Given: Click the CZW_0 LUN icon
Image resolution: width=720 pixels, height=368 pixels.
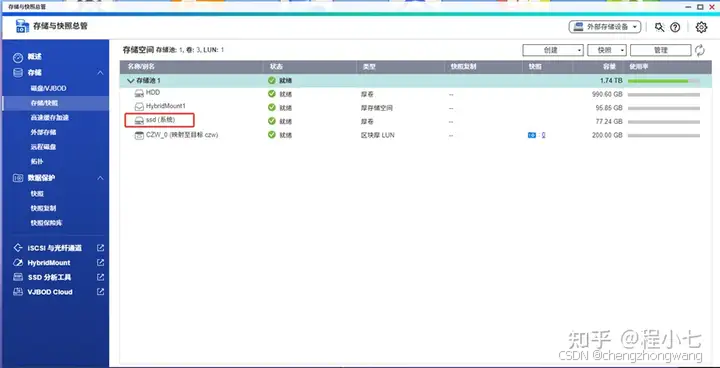Looking at the screenshot, I should pos(139,135).
